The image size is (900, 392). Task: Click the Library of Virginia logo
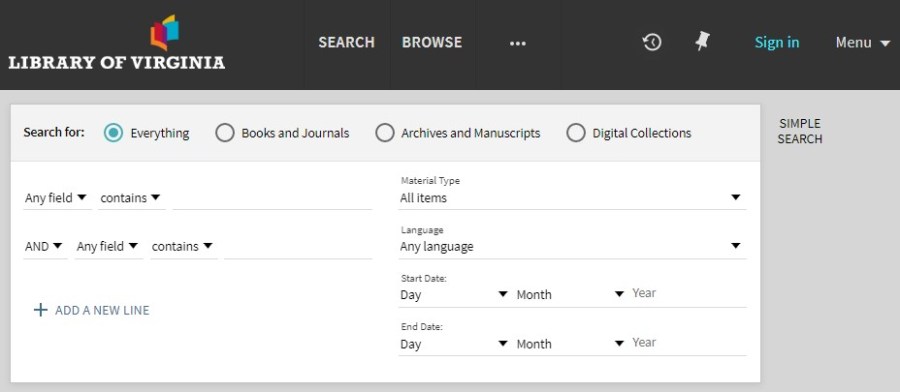click(117, 43)
